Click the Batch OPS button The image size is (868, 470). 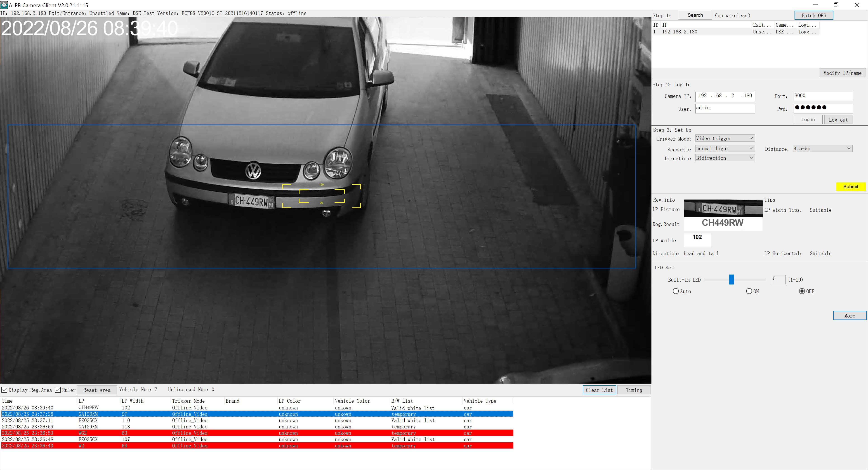tap(814, 16)
